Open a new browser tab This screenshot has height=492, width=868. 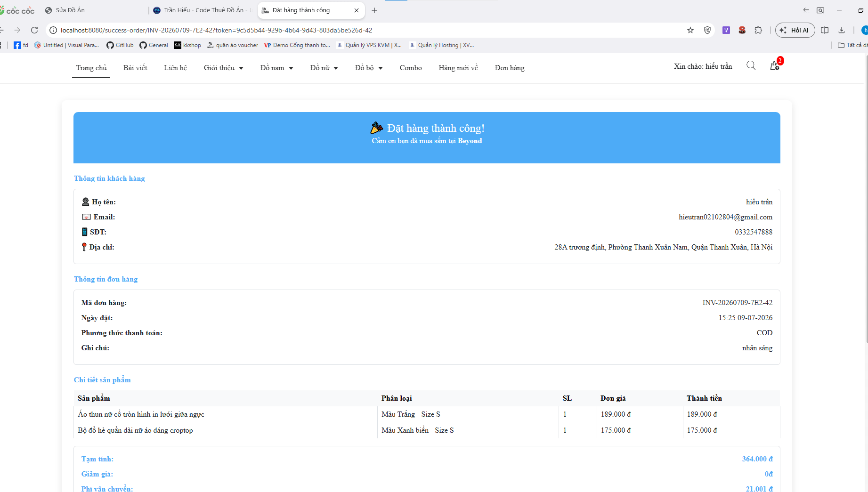pos(374,10)
